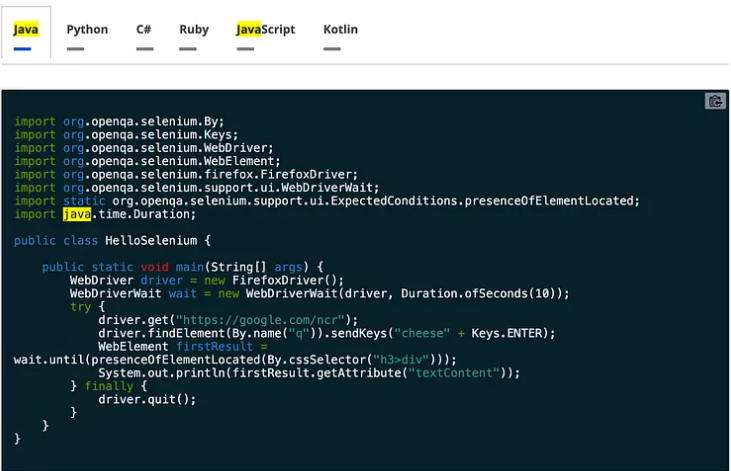
Task: Click the 'import org.openqa.selenium.Keys;' line
Action: pos(126,135)
